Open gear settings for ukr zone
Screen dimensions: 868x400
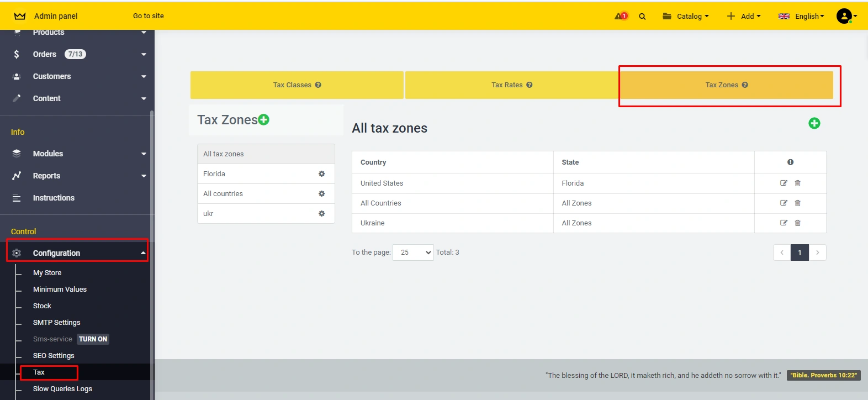tap(321, 214)
